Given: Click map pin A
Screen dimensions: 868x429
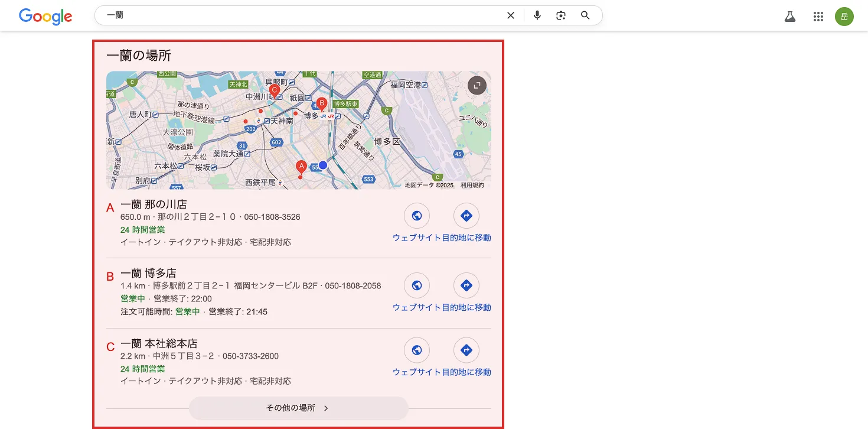Looking at the screenshot, I should (301, 167).
